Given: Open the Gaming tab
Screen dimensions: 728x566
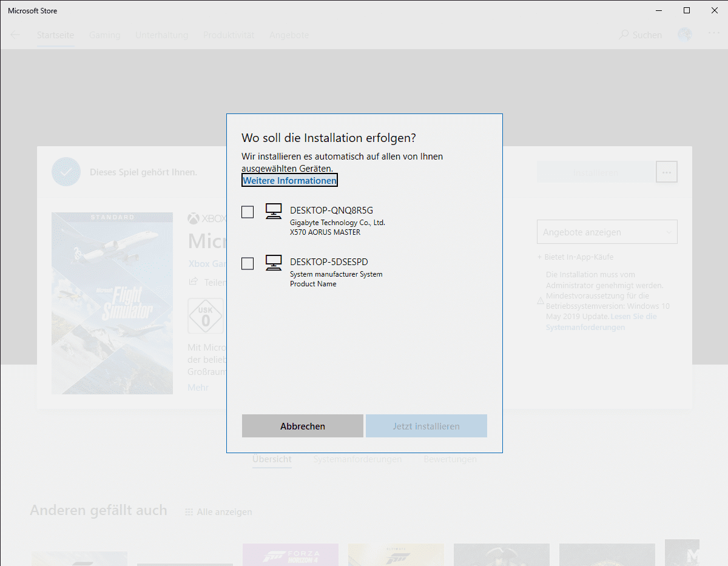Looking at the screenshot, I should (x=104, y=35).
